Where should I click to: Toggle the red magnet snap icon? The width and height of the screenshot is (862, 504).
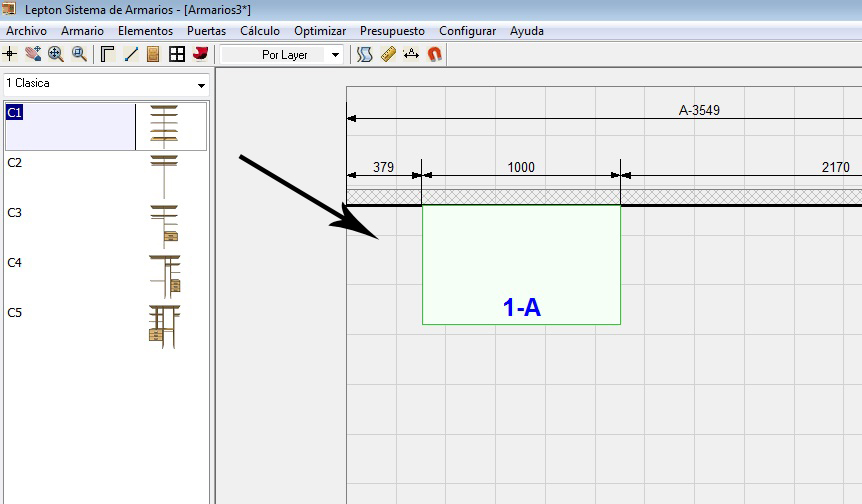434,54
